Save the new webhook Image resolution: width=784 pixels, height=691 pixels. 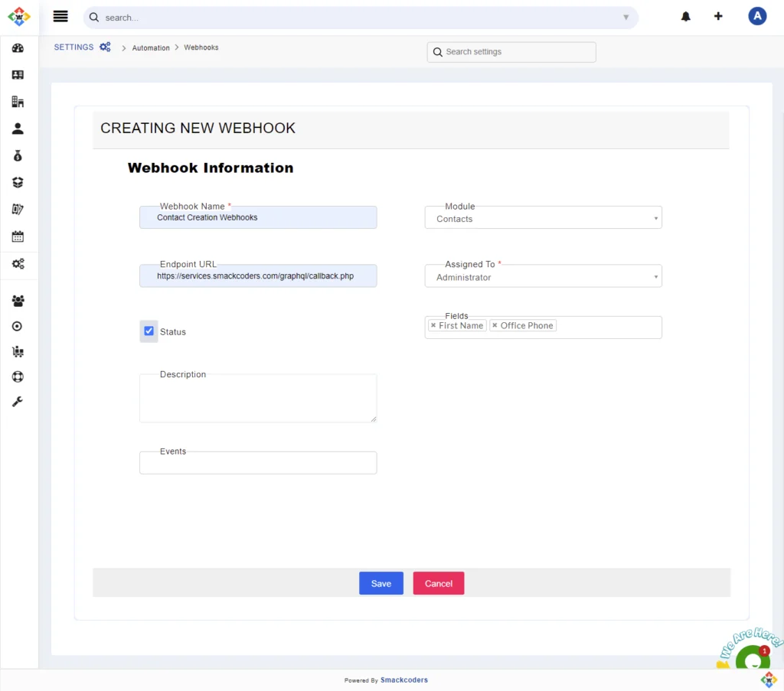pyautogui.click(x=381, y=583)
